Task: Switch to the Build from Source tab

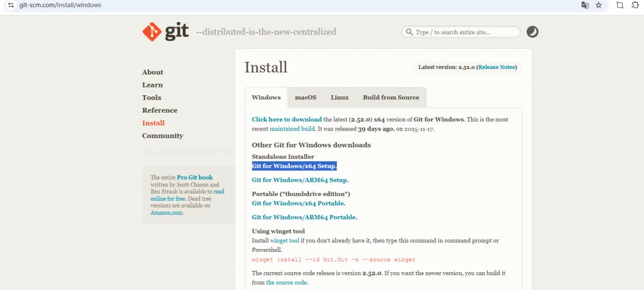Action: [391, 98]
